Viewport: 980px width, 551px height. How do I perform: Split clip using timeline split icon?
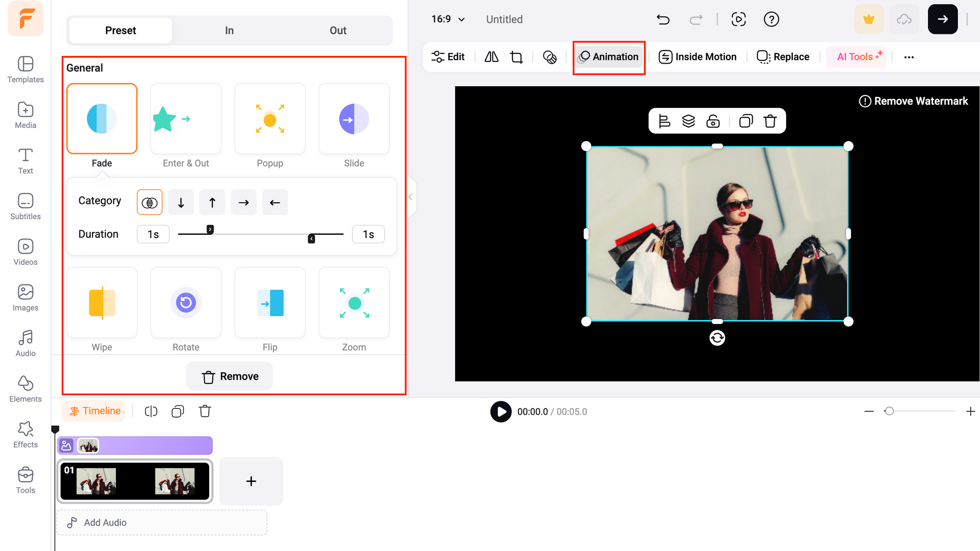[x=151, y=411]
